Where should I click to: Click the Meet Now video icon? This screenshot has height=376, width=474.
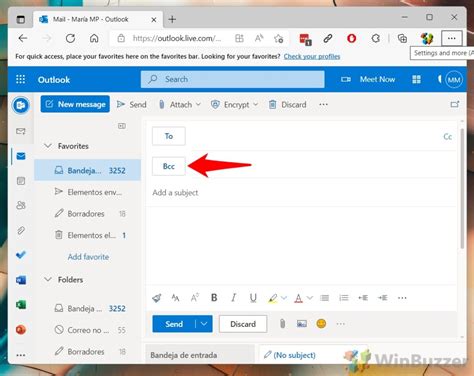click(346, 79)
